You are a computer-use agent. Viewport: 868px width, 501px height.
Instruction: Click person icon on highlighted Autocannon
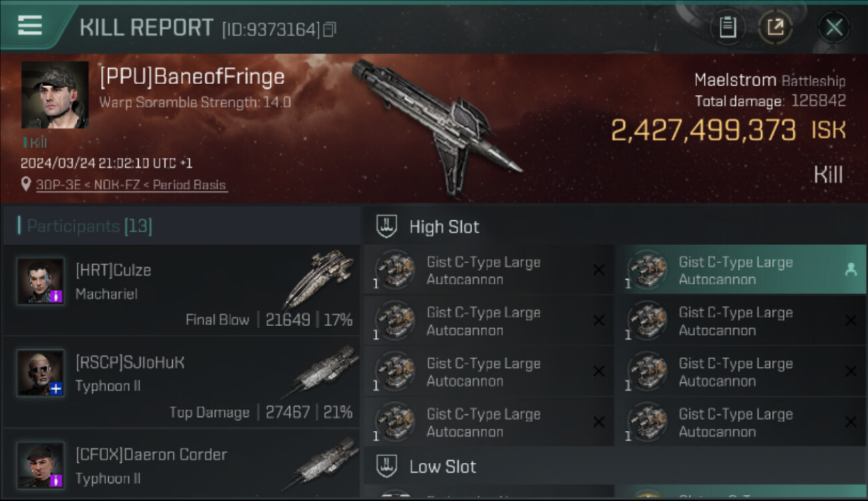pos(851,270)
